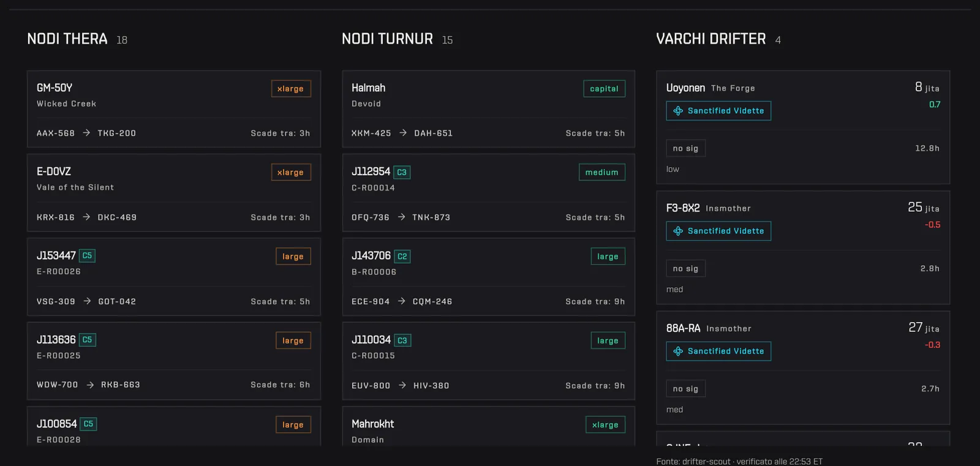Click the C5 class badge next to J153447
This screenshot has height=466, width=980.
coord(87,256)
